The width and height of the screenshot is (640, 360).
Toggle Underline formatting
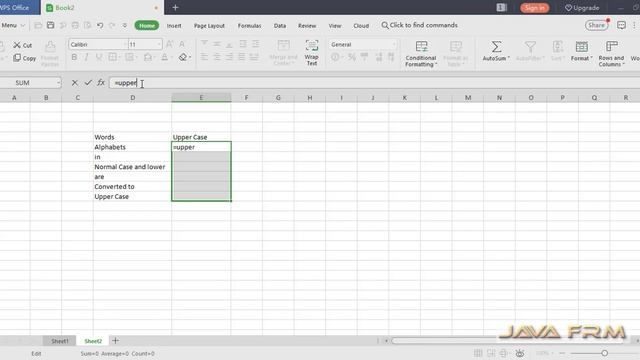click(99, 57)
